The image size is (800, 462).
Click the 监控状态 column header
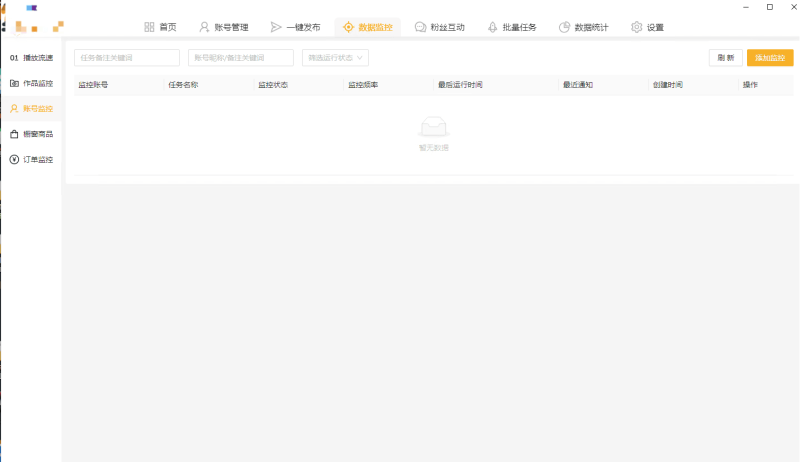point(273,85)
